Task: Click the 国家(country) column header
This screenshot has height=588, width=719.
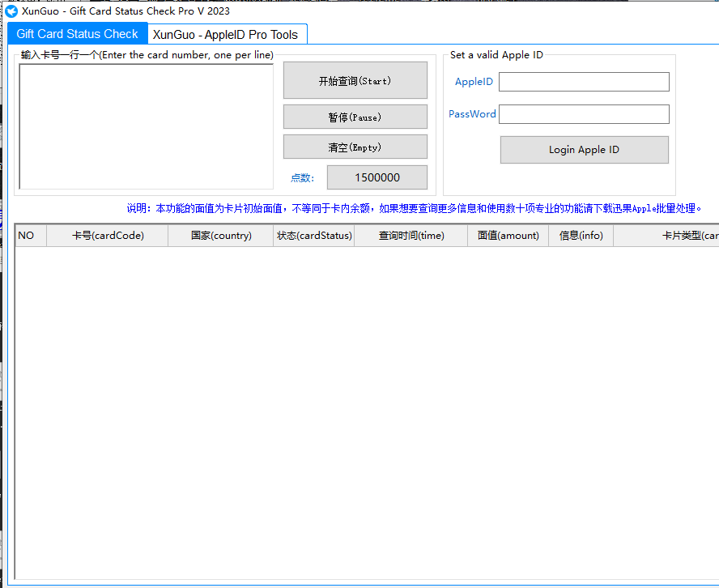Action: (x=220, y=236)
